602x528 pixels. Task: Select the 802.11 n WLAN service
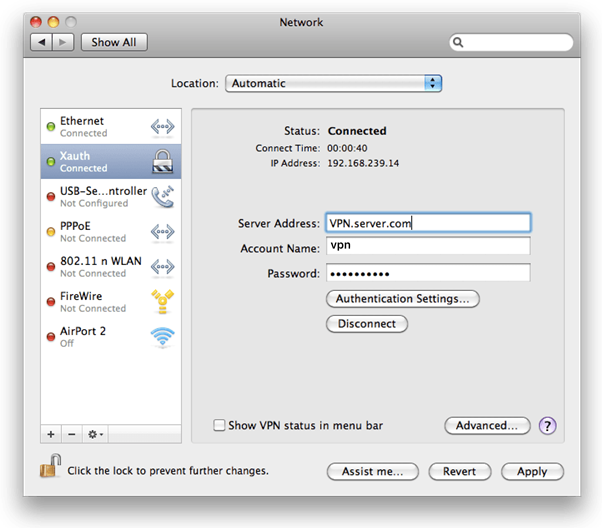point(111,267)
